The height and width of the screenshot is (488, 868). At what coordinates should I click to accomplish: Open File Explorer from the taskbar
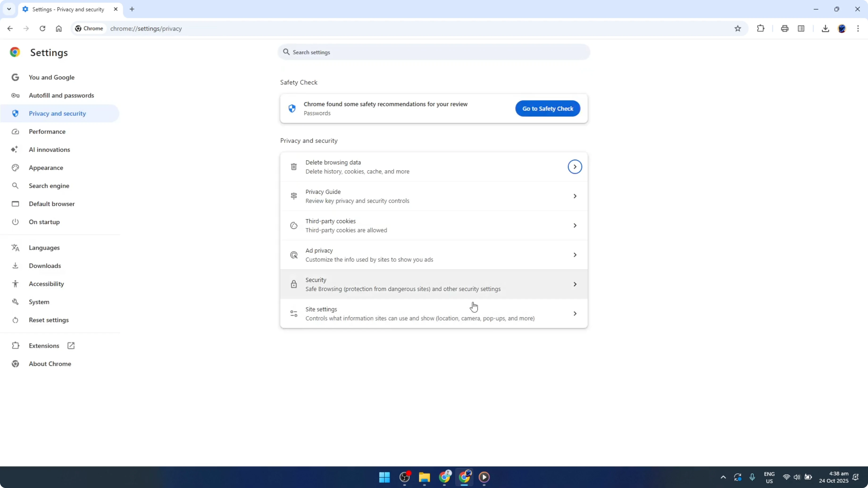(424, 477)
